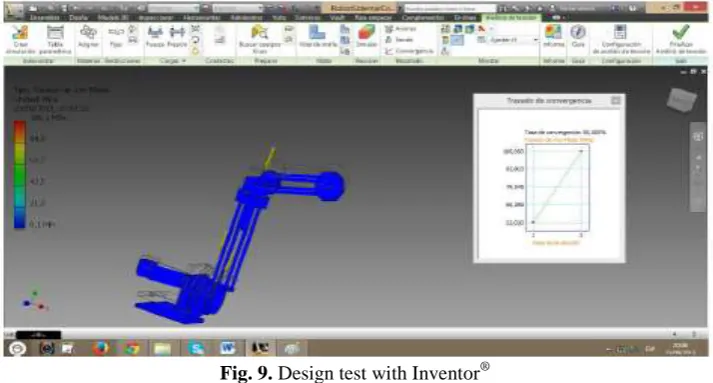This screenshot has width=713, height=383.
Task: Switch to the Herramientas tab
Action: [x=202, y=18]
